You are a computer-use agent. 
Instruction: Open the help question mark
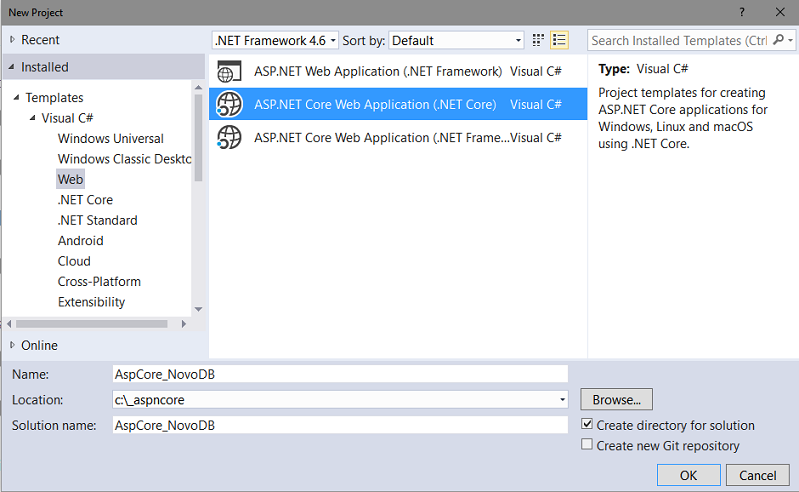pyautogui.click(x=742, y=12)
